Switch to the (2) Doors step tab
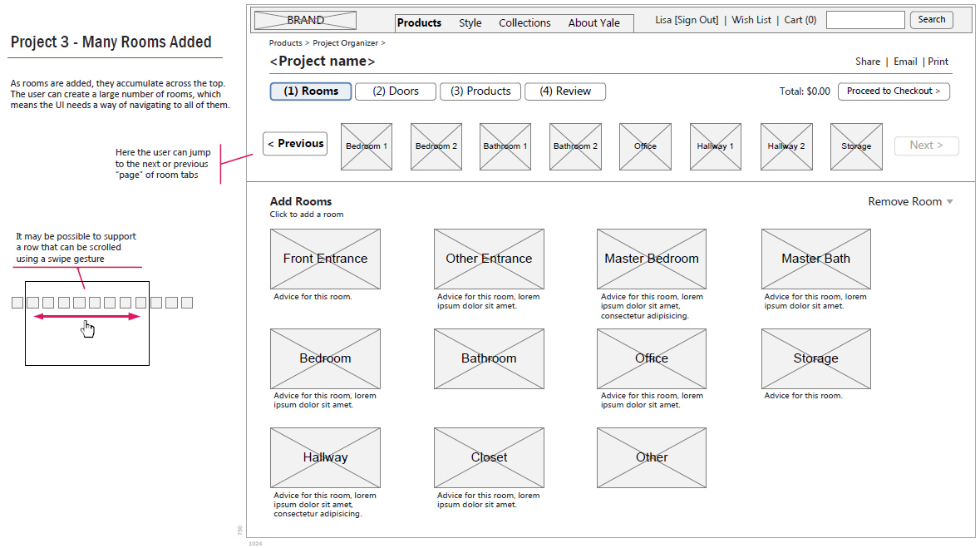The width and height of the screenshot is (980, 548). [396, 91]
